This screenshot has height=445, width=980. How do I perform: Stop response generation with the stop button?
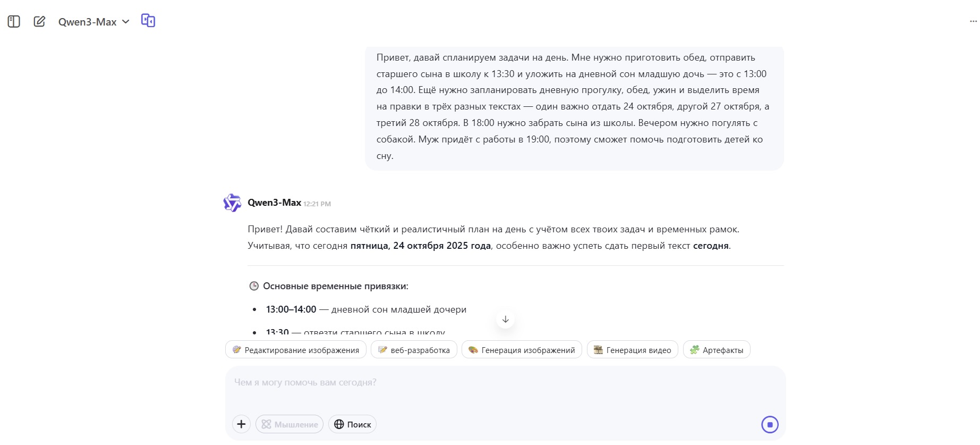pyautogui.click(x=770, y=424)
